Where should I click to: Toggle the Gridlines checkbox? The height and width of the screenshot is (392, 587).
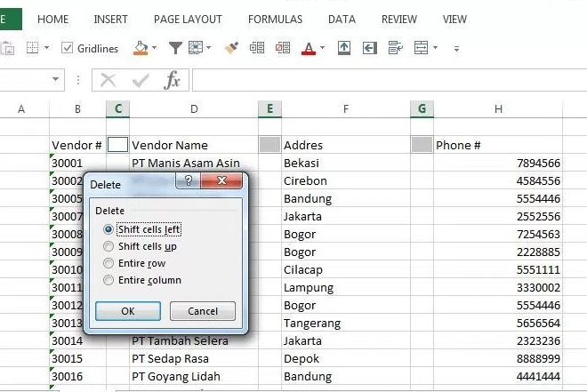click(67, 48)
